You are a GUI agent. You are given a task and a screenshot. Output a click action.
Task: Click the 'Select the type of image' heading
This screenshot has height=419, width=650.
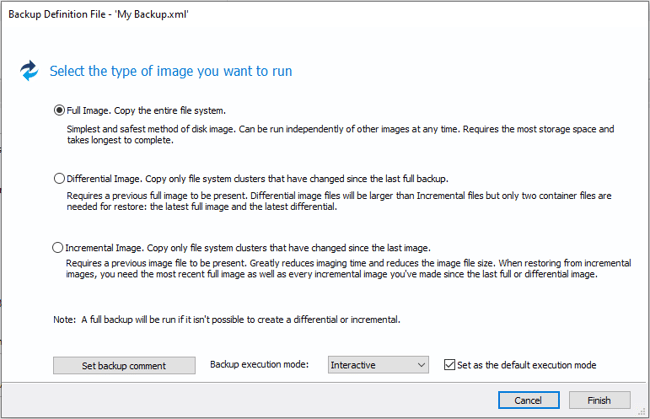[x=172, y=71]
